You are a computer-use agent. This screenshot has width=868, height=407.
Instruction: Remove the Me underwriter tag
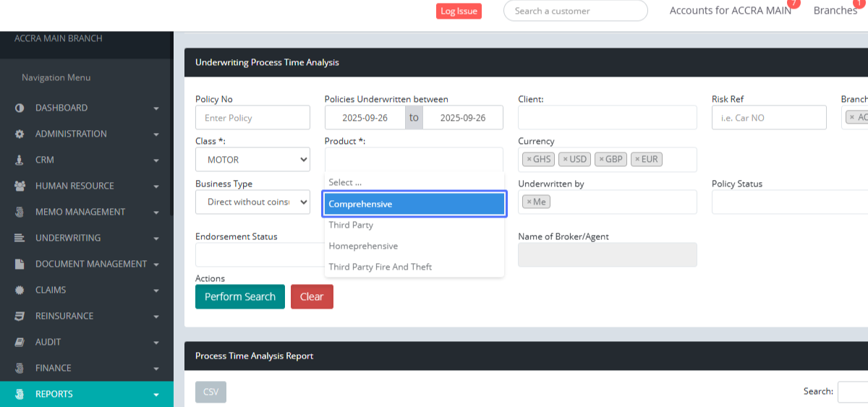(x=529, y=202)
